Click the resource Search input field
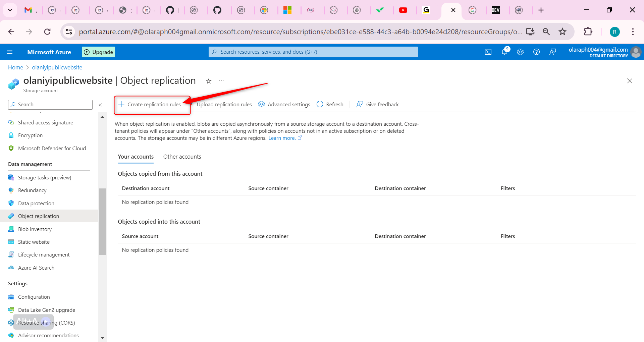 point(50,104)
